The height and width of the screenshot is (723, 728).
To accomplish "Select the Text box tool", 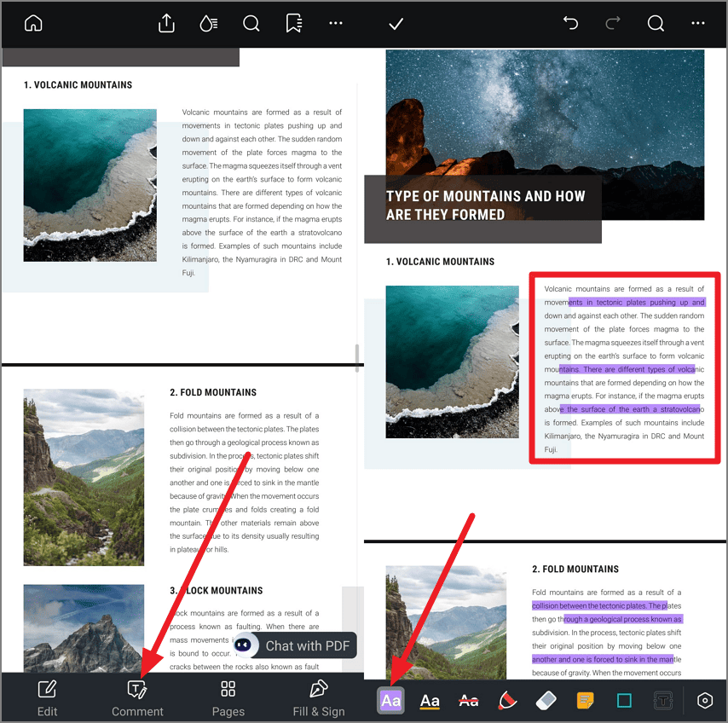I will coord(663,700).
